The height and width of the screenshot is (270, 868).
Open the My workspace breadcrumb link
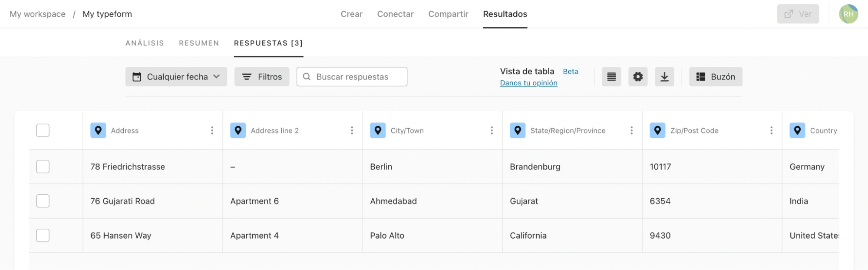(37, 14)
